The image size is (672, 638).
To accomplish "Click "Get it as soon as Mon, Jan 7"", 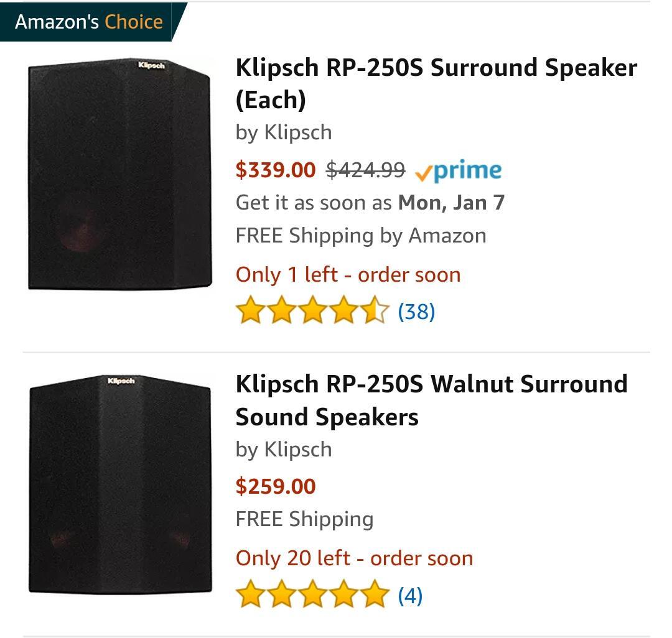I will point(370,203).
